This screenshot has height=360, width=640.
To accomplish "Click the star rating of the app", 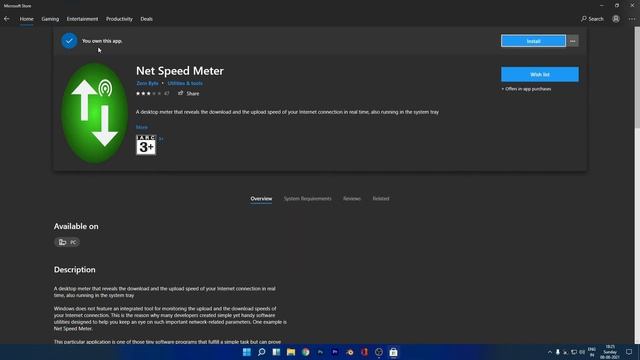I will click(149, 93).
